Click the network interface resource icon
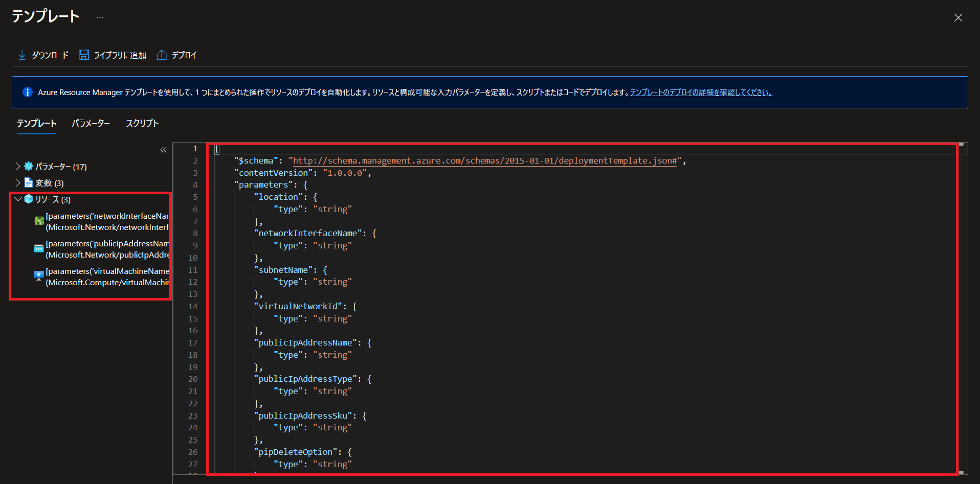The height and width of the screenshot is (484, 980). click(39, 221)
